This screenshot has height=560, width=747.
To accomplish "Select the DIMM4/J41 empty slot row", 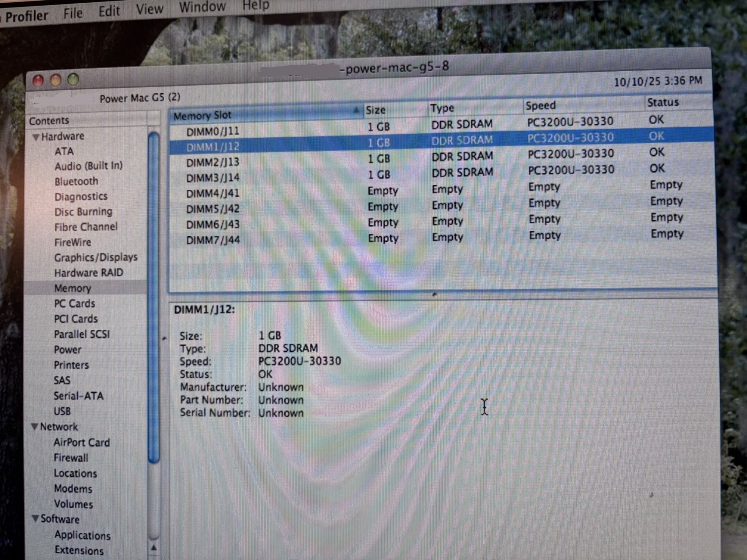I will pos(213,193).
